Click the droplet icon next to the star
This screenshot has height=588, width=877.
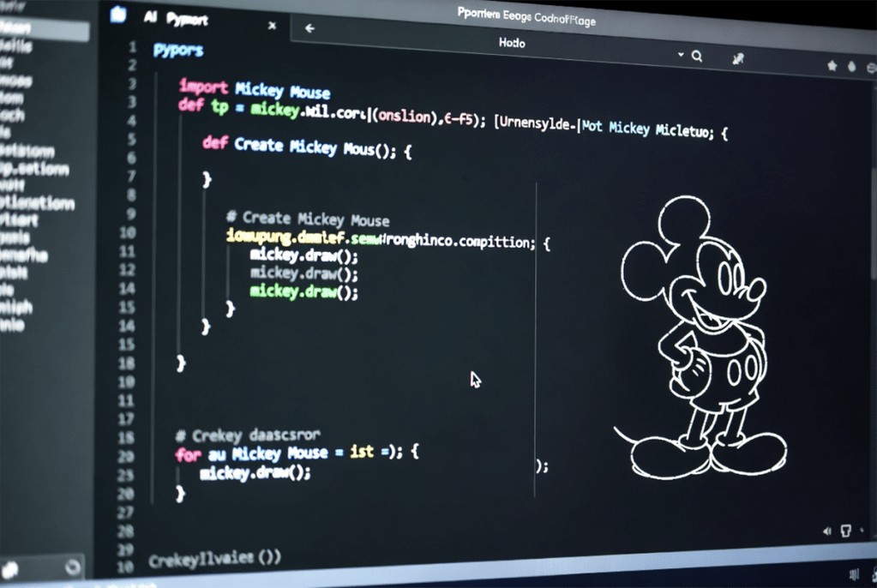coord(851,66)
